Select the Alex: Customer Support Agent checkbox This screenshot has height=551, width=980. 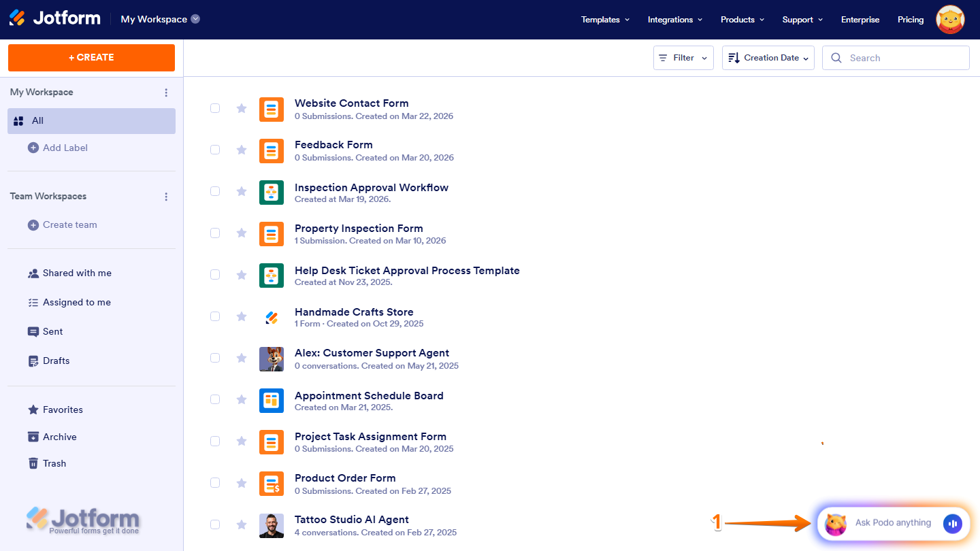click(215, 358)
